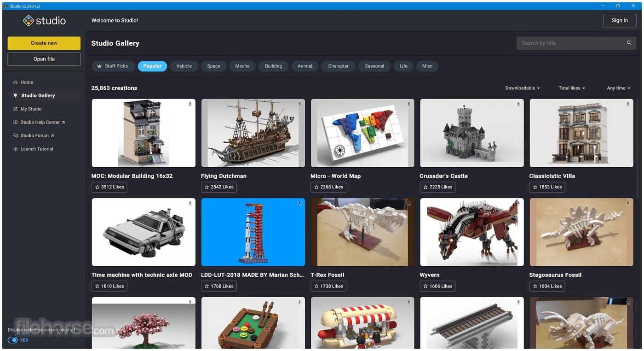Like Wyvern (1606 Likes)
The height and width of the screenshot is (351, 644).
(x=438, y=286)
